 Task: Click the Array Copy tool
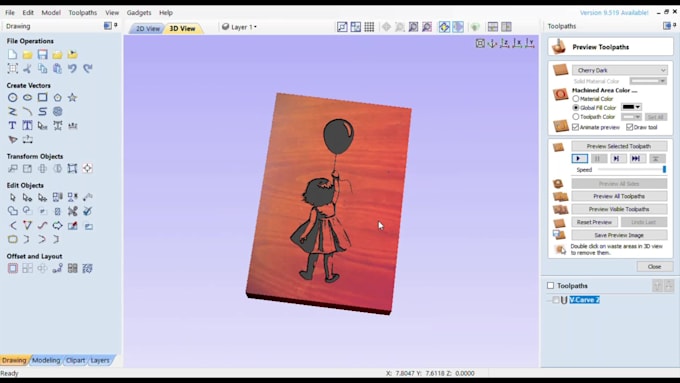click(x=27, y=268)
